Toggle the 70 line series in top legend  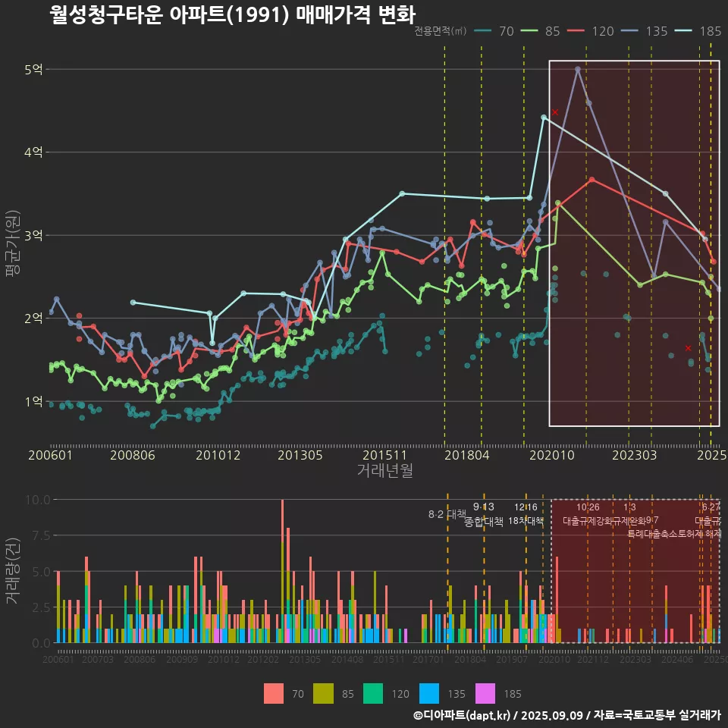494,31
